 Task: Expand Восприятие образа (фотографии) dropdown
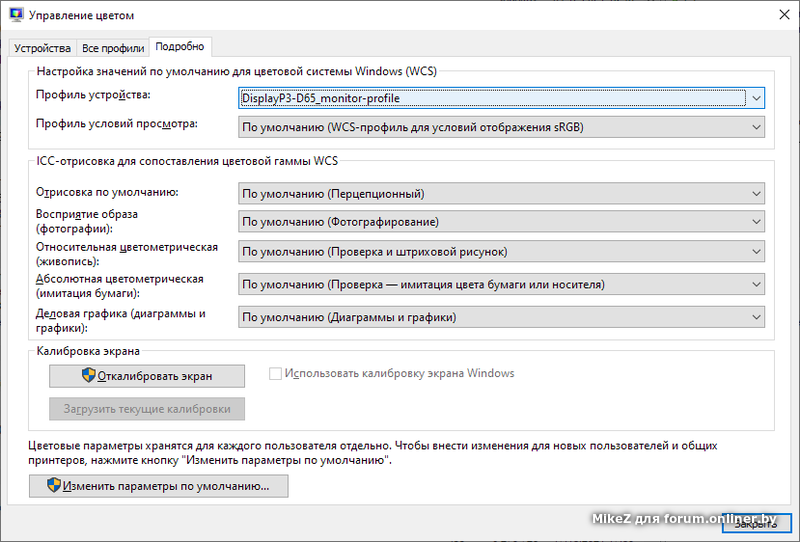pyautogui.click(x=756, y=222)
